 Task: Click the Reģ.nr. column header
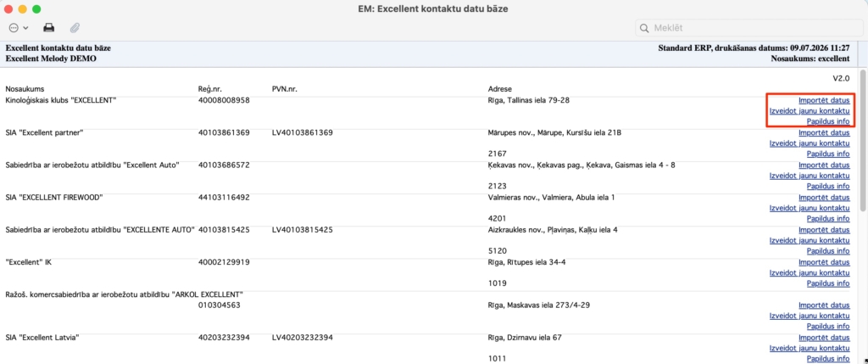tap(210, 89)
